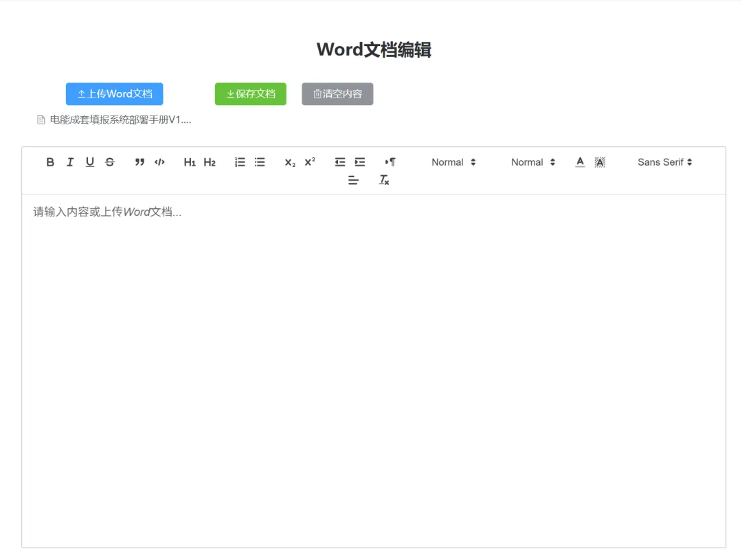The width and height of the screenshot is (742, 560).
Task: Open the background highlight color picker
Action: pos(600,162)
